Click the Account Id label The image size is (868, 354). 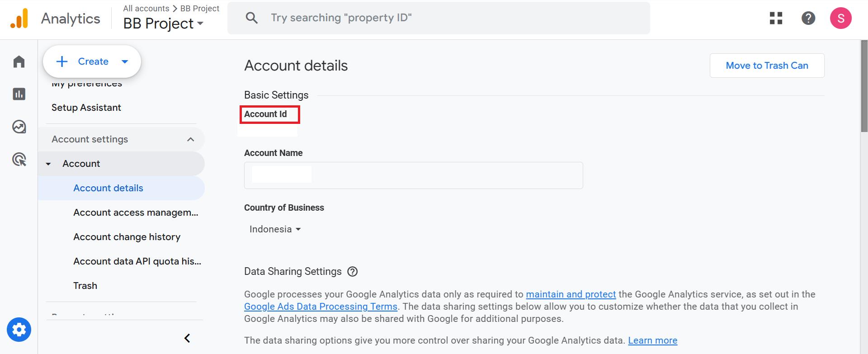265,114
